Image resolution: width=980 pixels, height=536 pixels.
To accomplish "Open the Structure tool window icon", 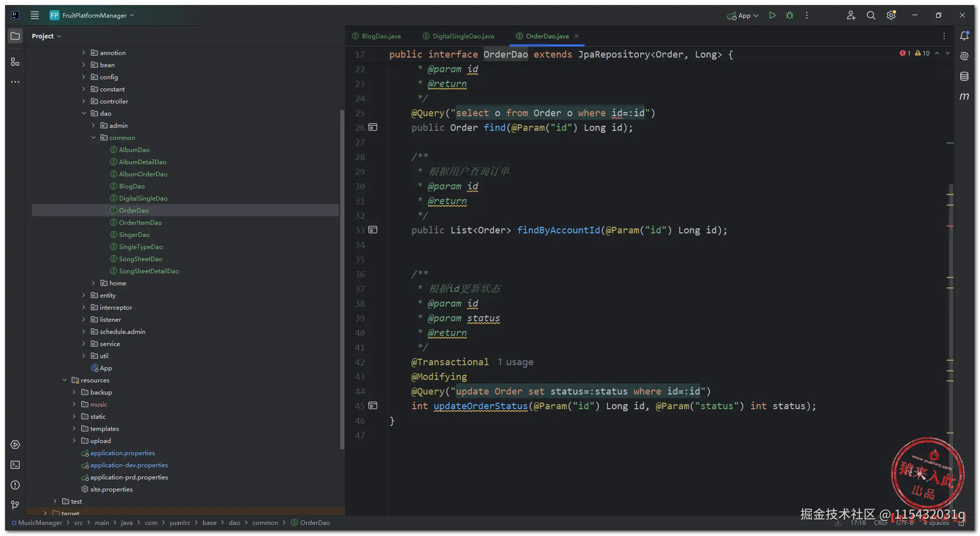I will pos(15,62).
